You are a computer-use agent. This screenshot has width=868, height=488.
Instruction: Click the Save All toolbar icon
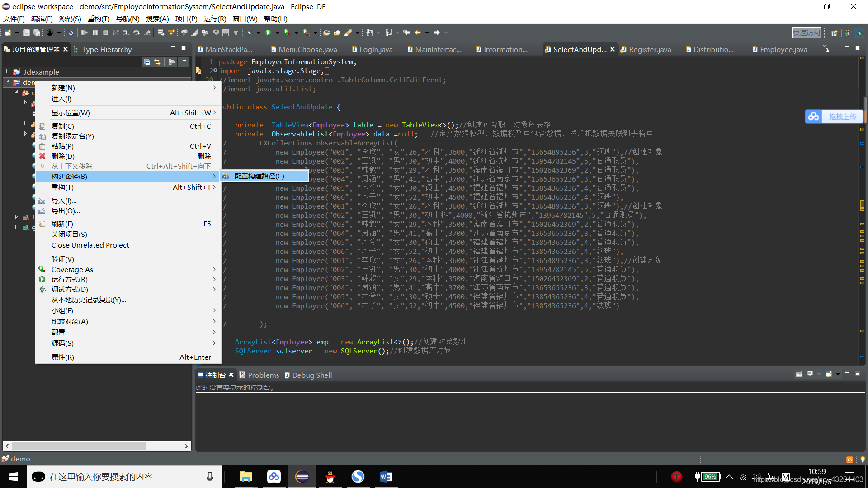pos(37,33)
